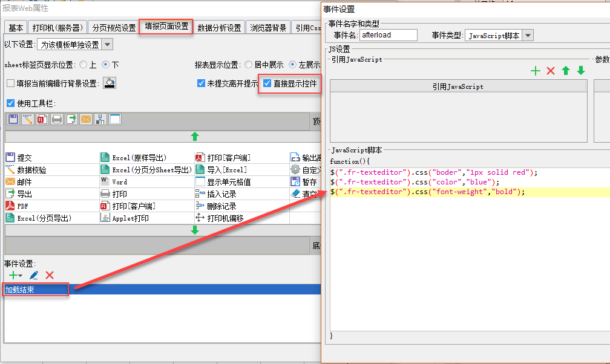Select Excel(分页导出) in the tool list
Viewport: 610px width, 364px height.
(39, 218)
